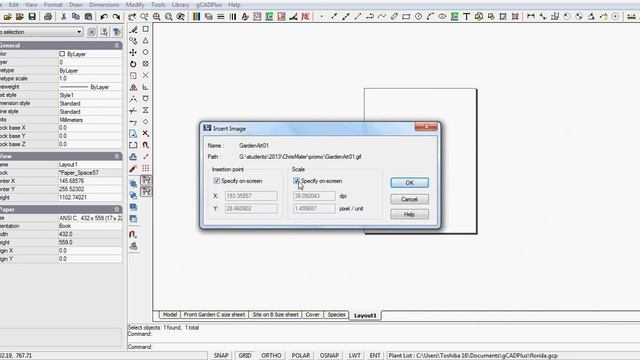
Task: Click the zoom out magnifier icon
Action: click(169, 17)
